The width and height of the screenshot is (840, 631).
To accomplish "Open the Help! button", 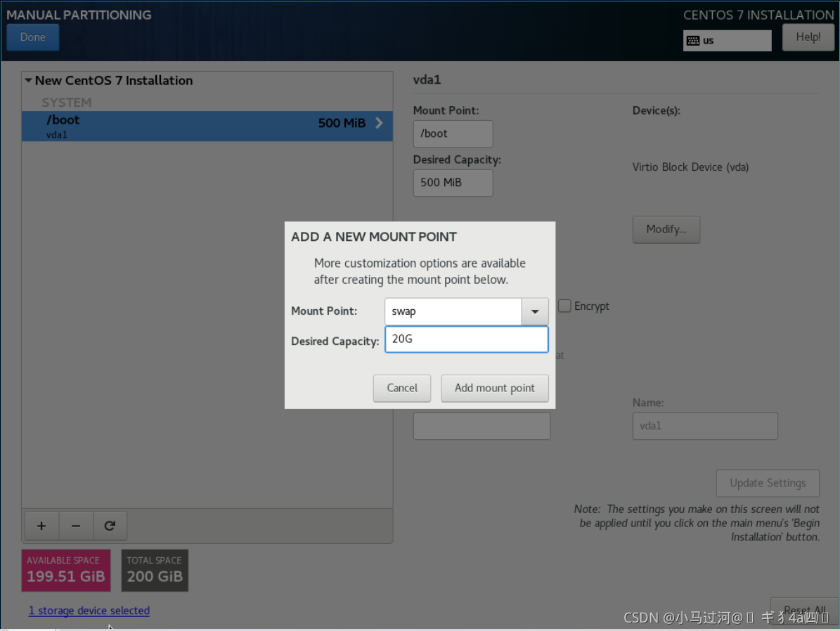I will pos(808,37).
